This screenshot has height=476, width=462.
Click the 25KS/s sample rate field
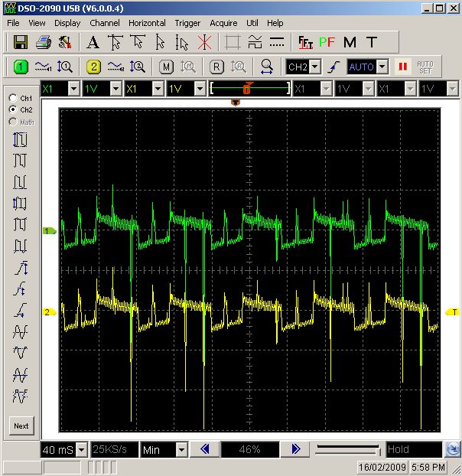(x=115, y=449)
